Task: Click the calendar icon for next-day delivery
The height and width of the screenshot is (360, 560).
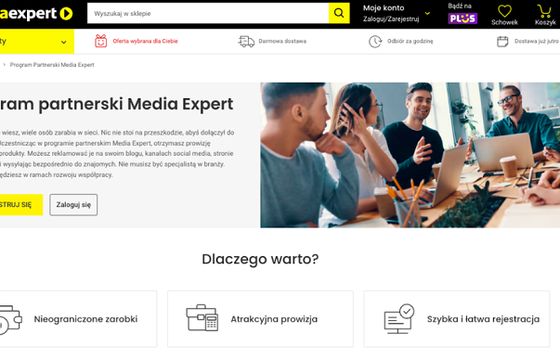Action: (x=502, y=41)
